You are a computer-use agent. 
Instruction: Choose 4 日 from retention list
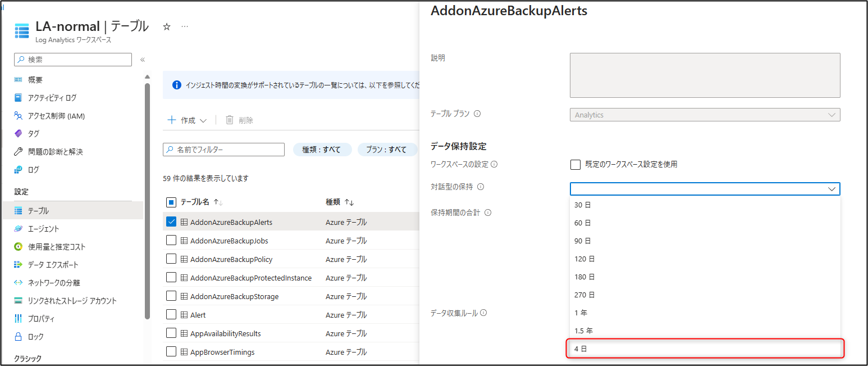[x=705, y=349]
